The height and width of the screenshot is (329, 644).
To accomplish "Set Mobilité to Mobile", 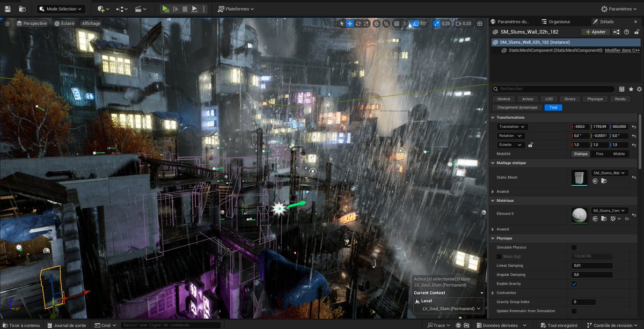I will coord(619,154).
